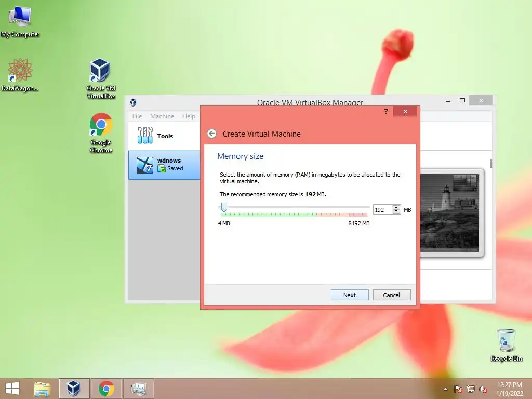
Task: Open My Computer desktop icon
Action: 20,21
